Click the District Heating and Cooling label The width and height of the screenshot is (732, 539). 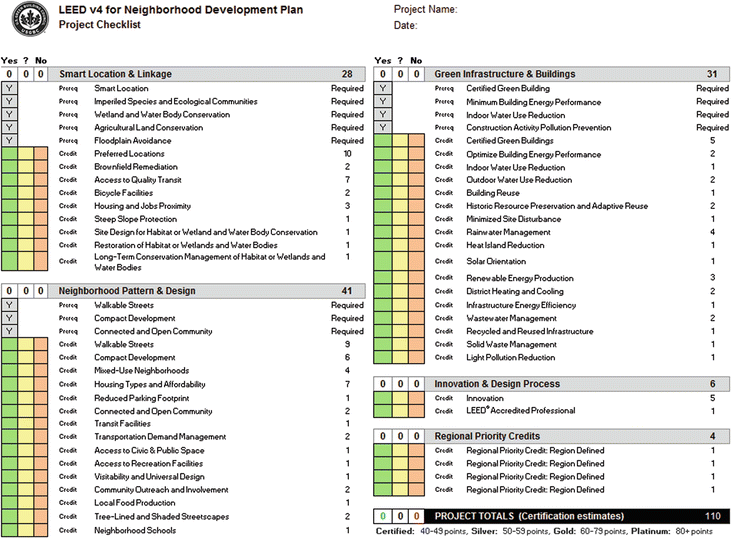(515, 291)
